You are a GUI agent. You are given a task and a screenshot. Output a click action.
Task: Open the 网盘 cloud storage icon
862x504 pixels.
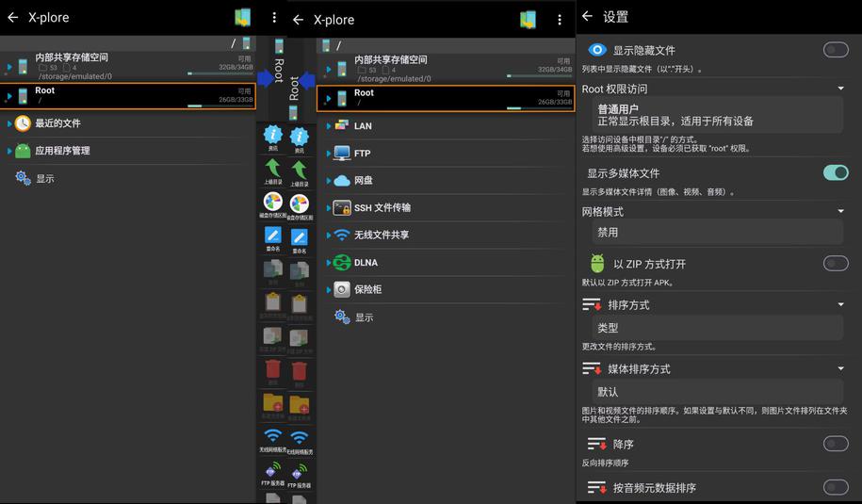pos(342,181)
